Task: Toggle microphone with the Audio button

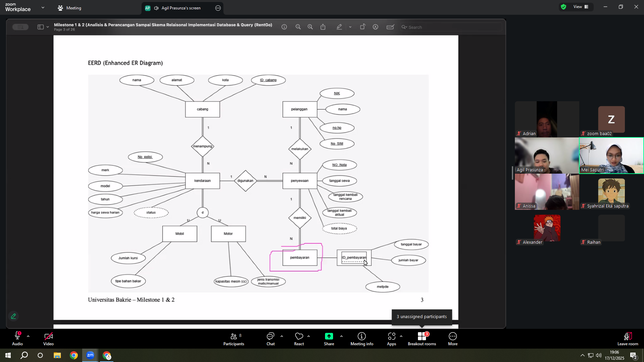Action: [x=17, y=339]
